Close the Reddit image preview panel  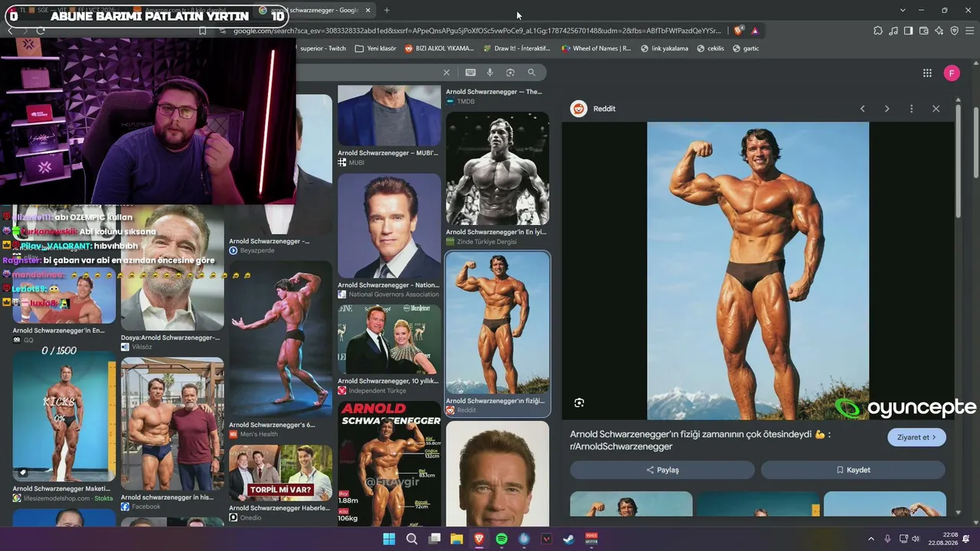click(936, 109)
